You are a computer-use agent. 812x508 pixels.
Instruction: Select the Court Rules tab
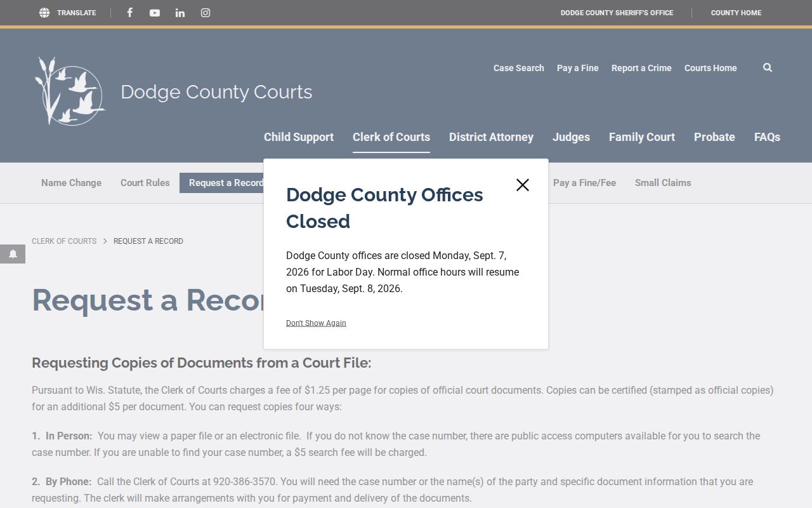(x=145, y=183)
